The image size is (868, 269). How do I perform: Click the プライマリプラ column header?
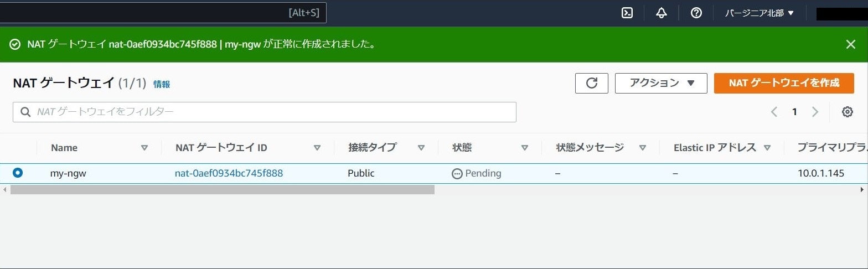(x=832, y=148)
